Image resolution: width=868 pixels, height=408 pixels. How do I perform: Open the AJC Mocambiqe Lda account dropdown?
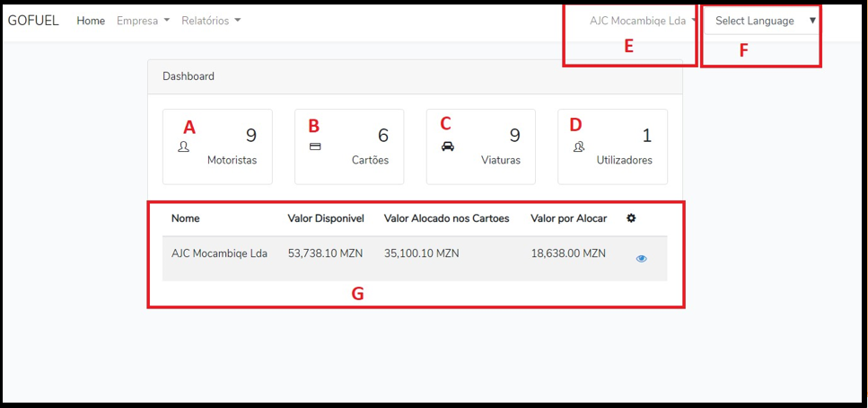point(643,21)
